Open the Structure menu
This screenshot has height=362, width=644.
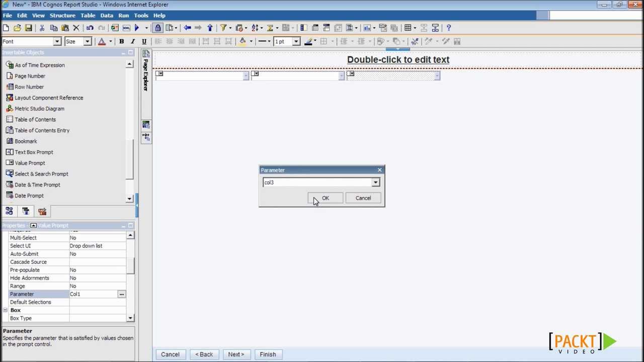point(62,16)
